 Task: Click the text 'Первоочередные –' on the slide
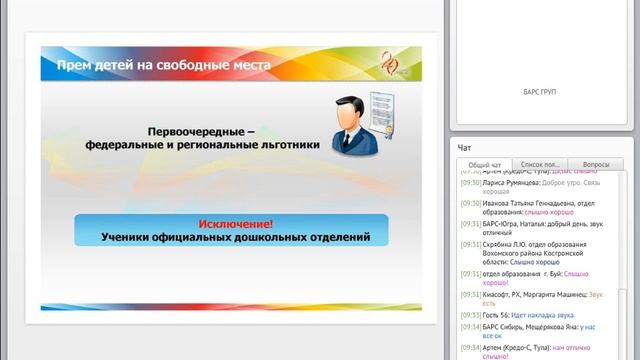[x=201, y=131]
